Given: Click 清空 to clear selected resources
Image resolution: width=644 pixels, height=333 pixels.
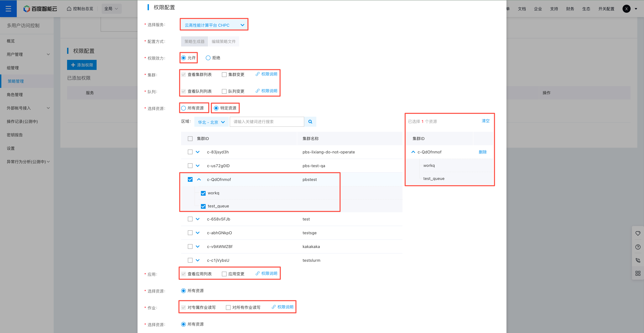Looking at the screenshot, I should 486,121.
